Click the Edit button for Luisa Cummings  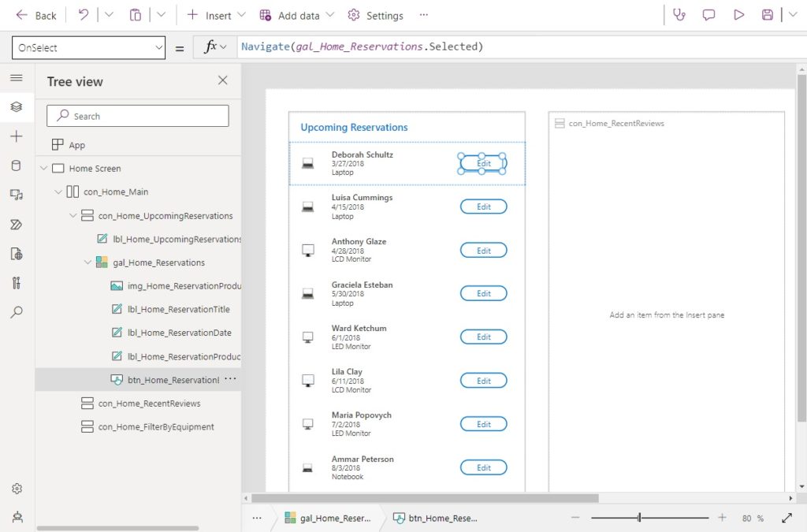pyautogui.click(x=483, y=206)
